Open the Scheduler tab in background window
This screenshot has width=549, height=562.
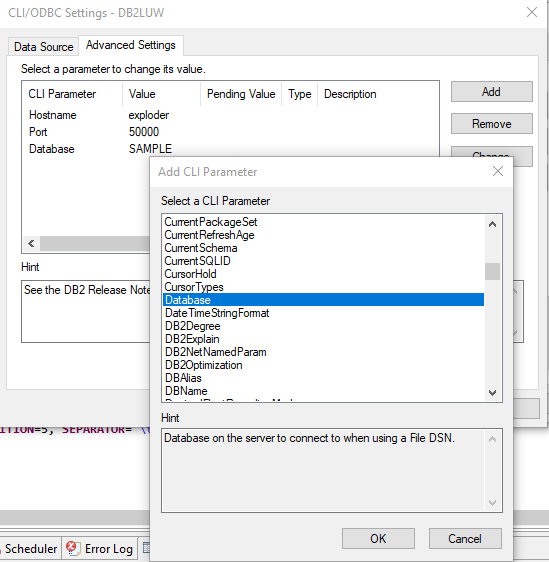[x=30, y=549]
